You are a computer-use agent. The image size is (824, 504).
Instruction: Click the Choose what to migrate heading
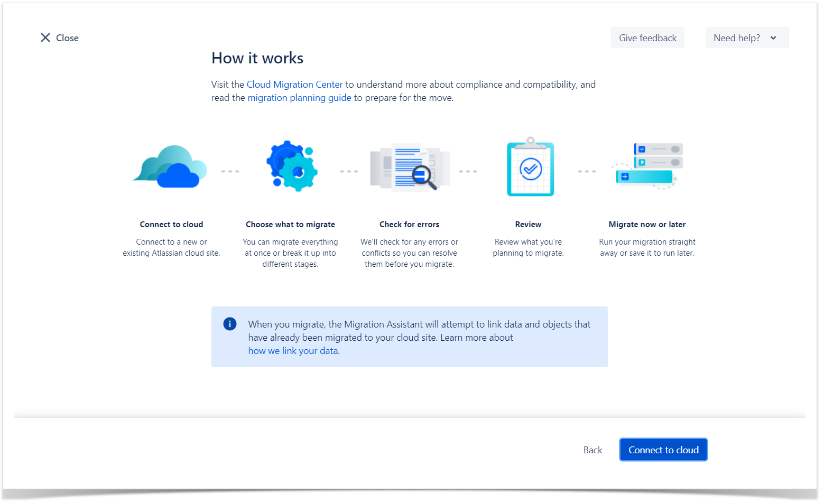coord(290,225)
